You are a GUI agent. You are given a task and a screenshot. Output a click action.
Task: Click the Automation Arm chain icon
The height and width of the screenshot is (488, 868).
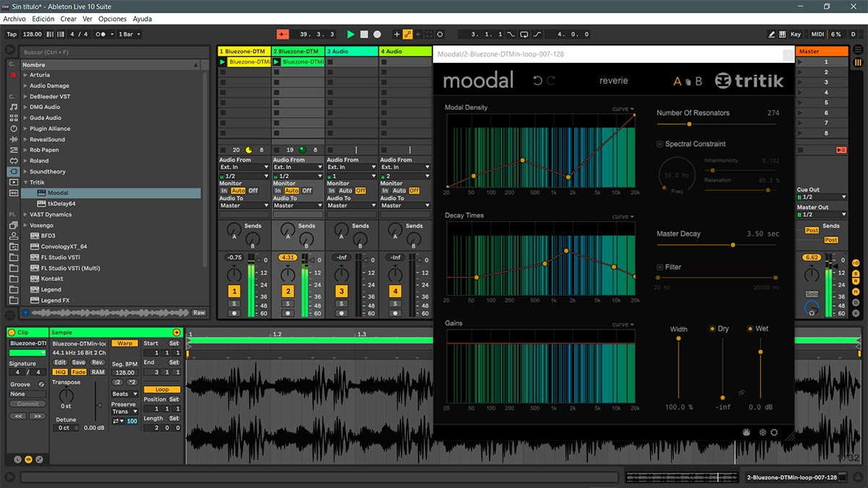click(x=408, y=34)
